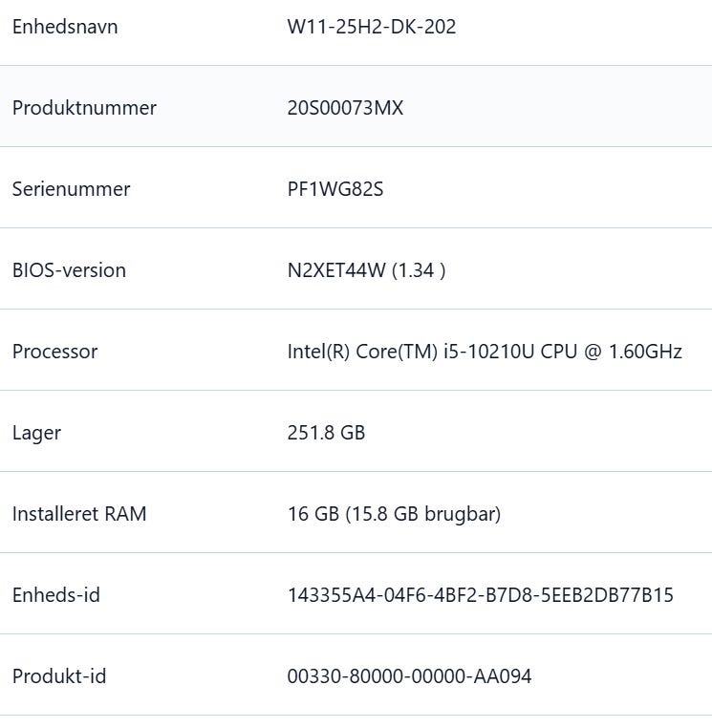Click the Processor label
The width and height of the screenshot is (712, 728).
[x=54, y=352]
